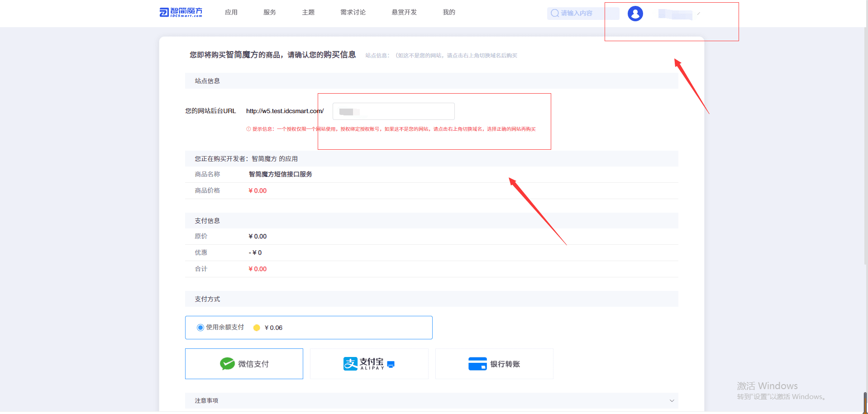Click the bank card icon
The height and width of the screenshot is (414, 868).
(x=477, y=364)
